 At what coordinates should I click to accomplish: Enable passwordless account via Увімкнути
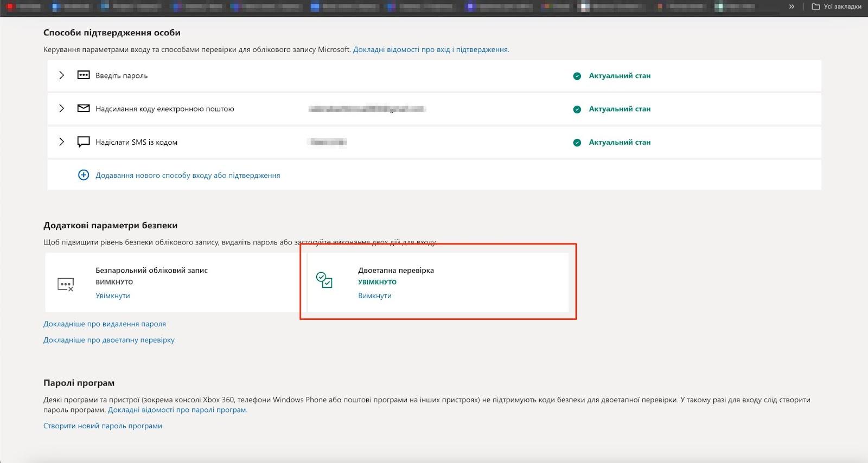(113, 295)
